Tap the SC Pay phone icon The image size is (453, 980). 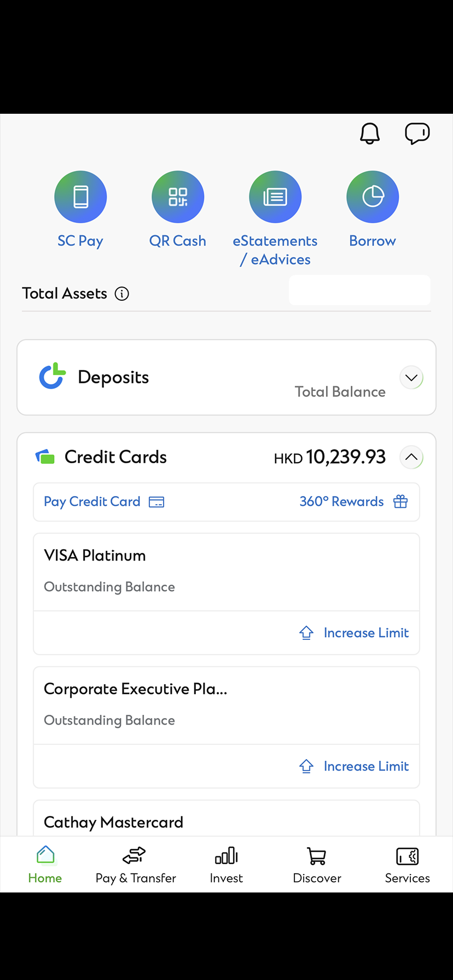[80, 197]
